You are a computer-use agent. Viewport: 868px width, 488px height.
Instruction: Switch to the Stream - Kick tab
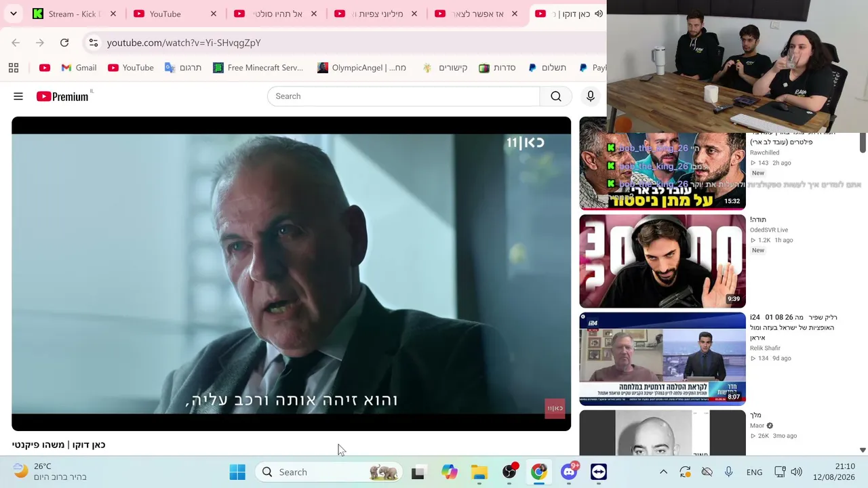[75, 14]
